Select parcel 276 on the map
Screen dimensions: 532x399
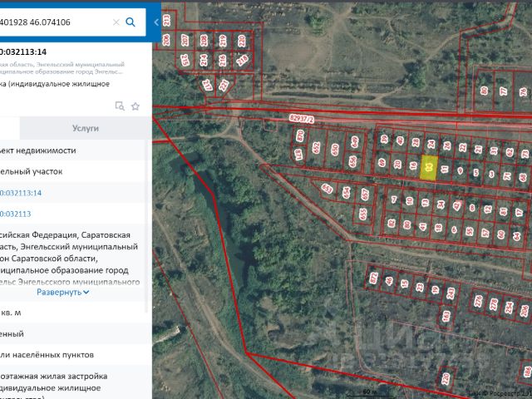pos(478,302)
